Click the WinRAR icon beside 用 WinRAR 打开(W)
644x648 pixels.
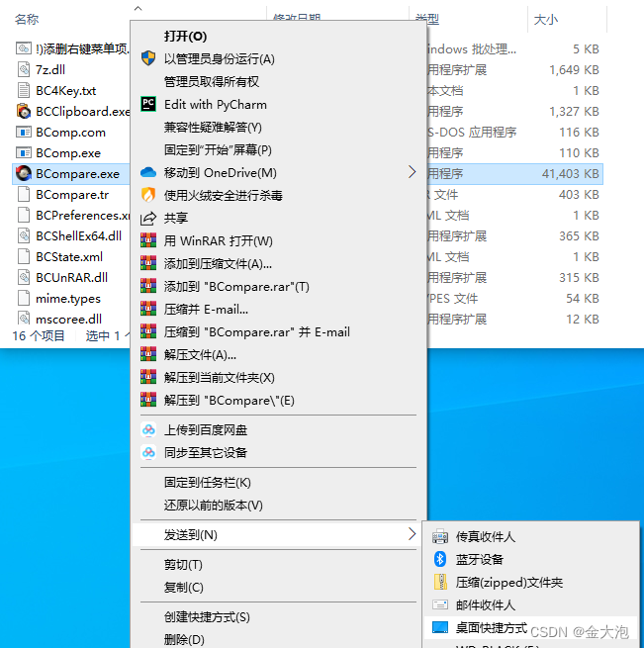tap(148, 240)
